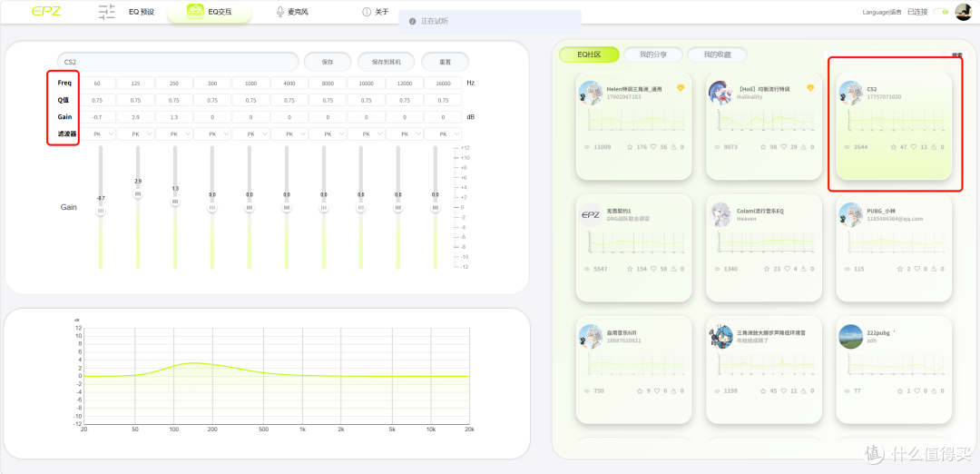Click the 16000 frequency input field
The image size is (980, 474).
[443, 84]
